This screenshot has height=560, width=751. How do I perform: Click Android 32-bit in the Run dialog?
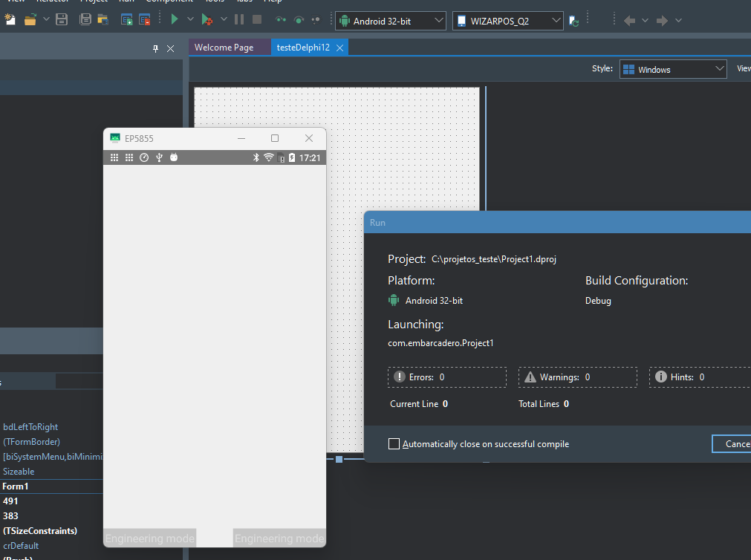coord(434,300)
